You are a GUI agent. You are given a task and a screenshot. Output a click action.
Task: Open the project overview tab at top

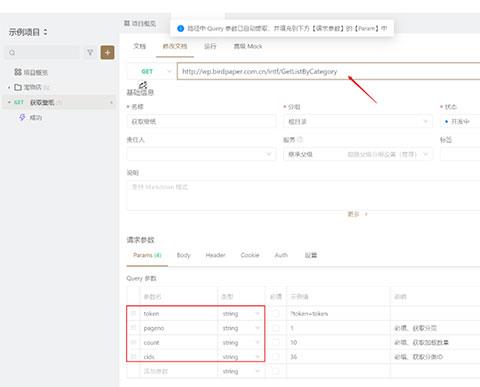[x=140, y=23]
